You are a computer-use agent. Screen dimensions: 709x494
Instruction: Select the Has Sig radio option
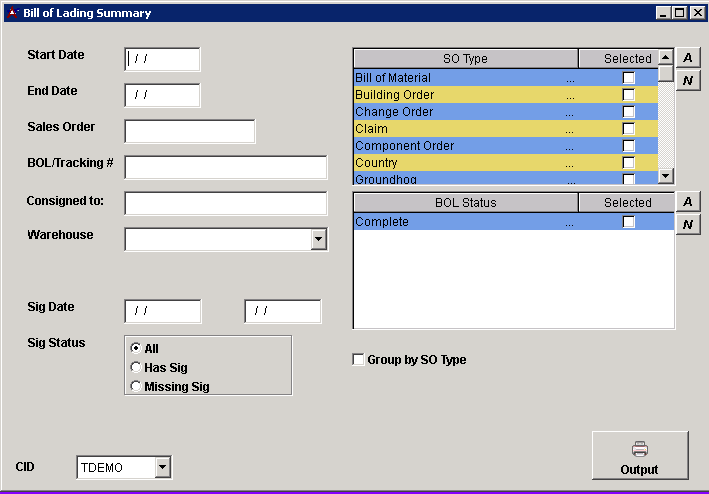(x=136, y=368)
